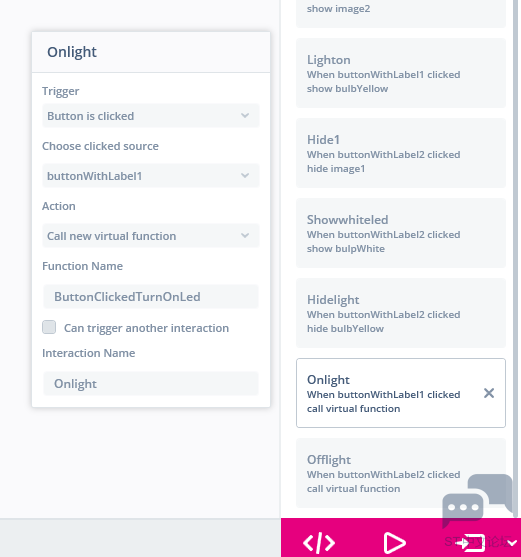Open the small arrow beside run target
The image size is (521, 557).
point(512,543)
